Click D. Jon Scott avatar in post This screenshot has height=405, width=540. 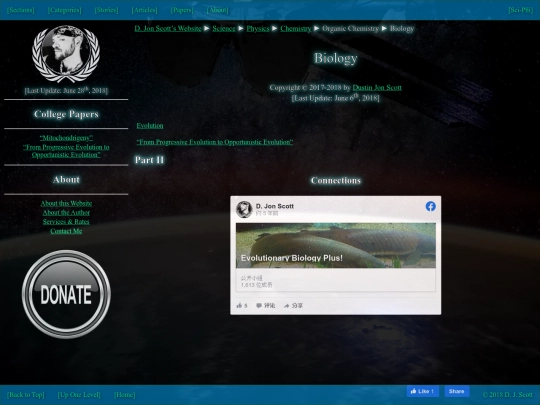[x=244, y=209]
